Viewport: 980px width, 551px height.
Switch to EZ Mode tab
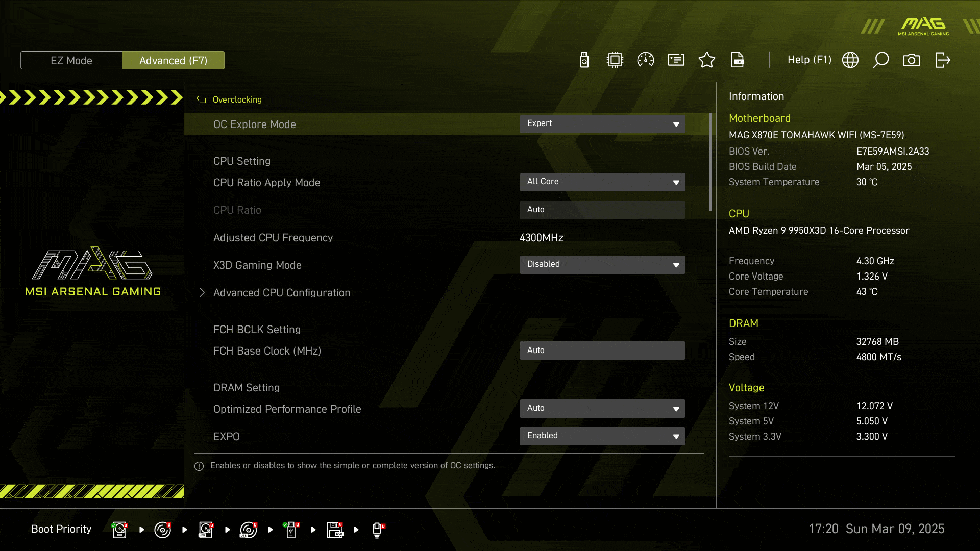pos(71,60)
